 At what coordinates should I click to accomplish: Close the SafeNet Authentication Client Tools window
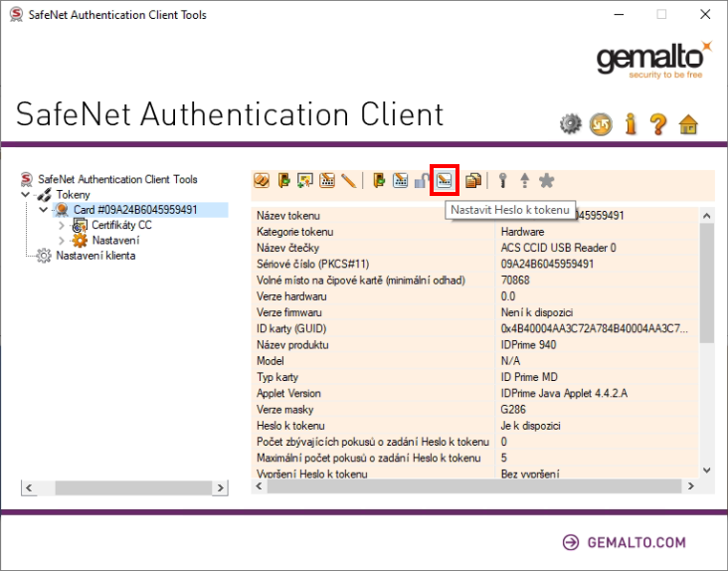tap(705, 14)
